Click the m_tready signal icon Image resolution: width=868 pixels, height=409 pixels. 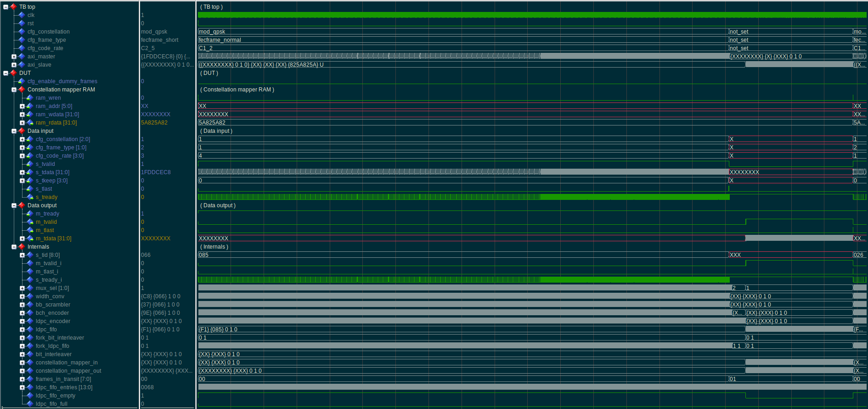click(30, 214)
